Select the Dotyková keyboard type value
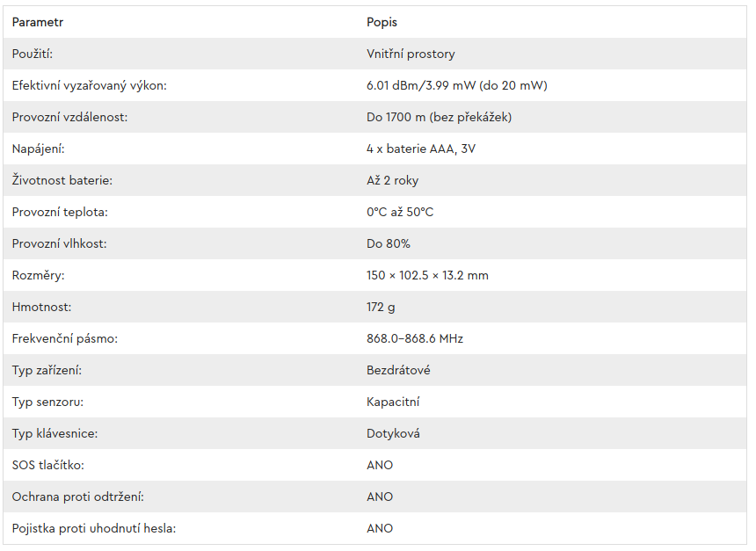The width and height of the screenshot is (756, 551). click(394, 433)
